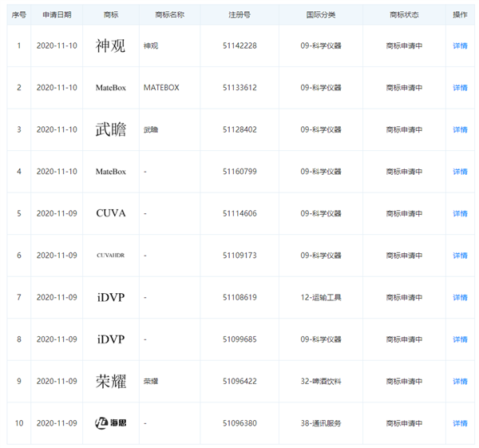Open 详情 for the CUVA row
Screen dimensions: 479x448
point(460,213)
